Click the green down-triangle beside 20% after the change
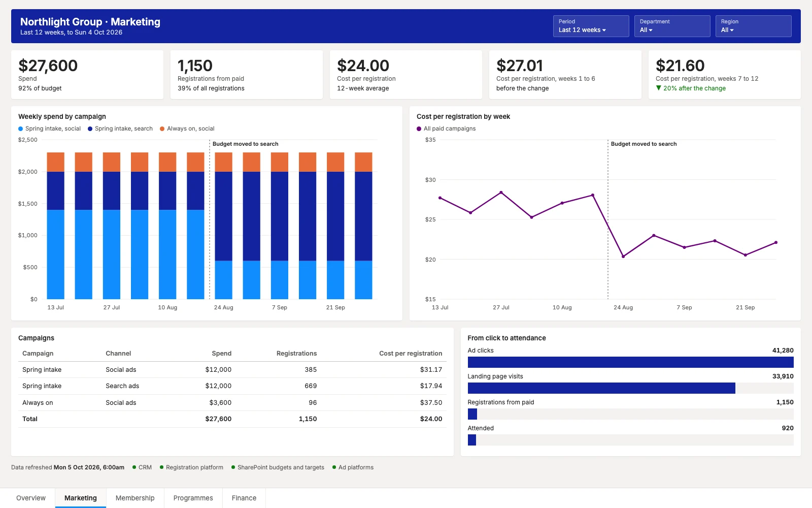Image resolution: width=812 pixels, height=508 pixels. tap(659, 88)
